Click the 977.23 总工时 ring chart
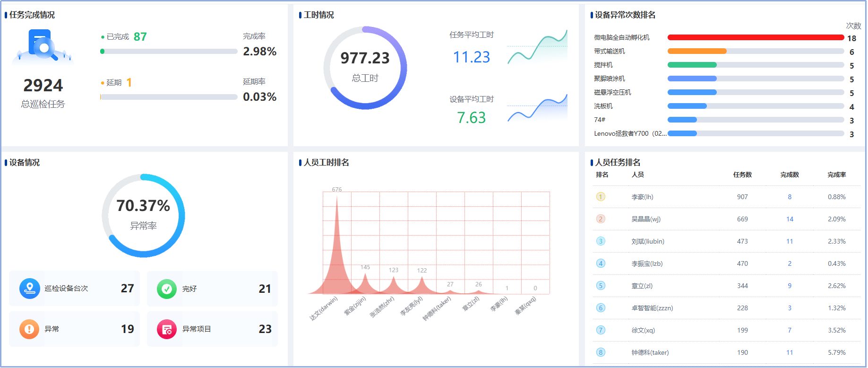The height and width of the screenshot is (368, 868). 365,68
